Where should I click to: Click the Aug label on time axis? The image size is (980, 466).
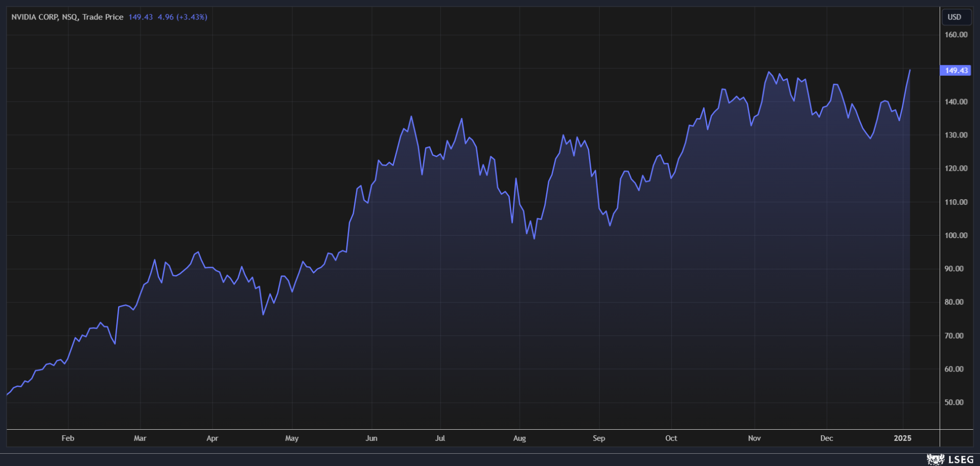tap(520, 438)
